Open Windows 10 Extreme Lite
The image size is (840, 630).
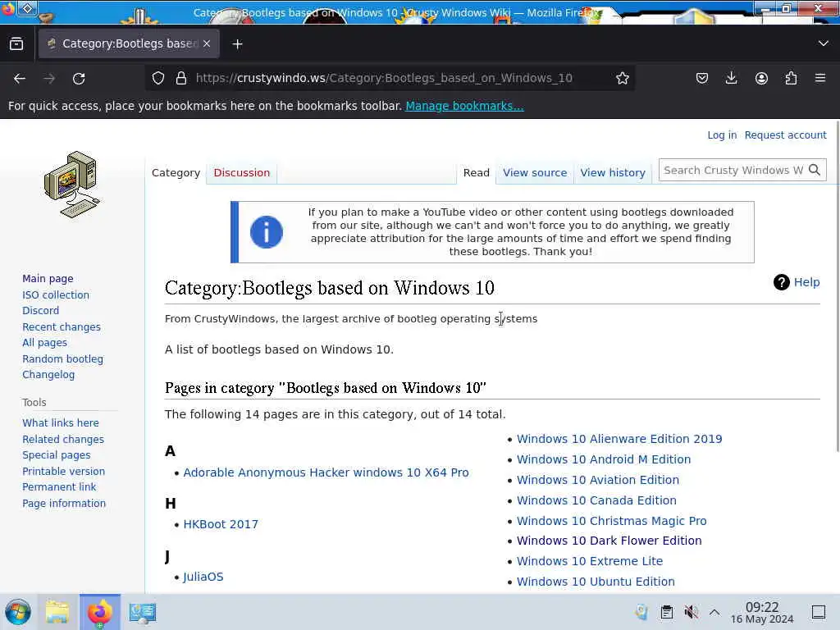coord(590,561)
